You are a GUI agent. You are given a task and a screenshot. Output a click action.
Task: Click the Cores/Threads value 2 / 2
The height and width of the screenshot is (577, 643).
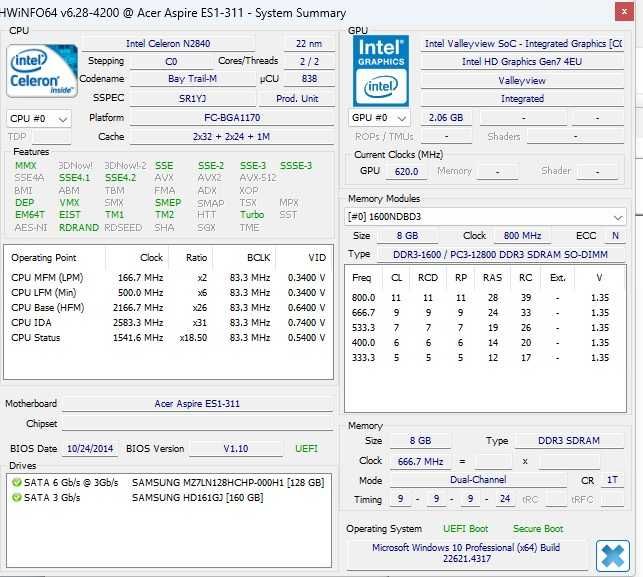309,62
